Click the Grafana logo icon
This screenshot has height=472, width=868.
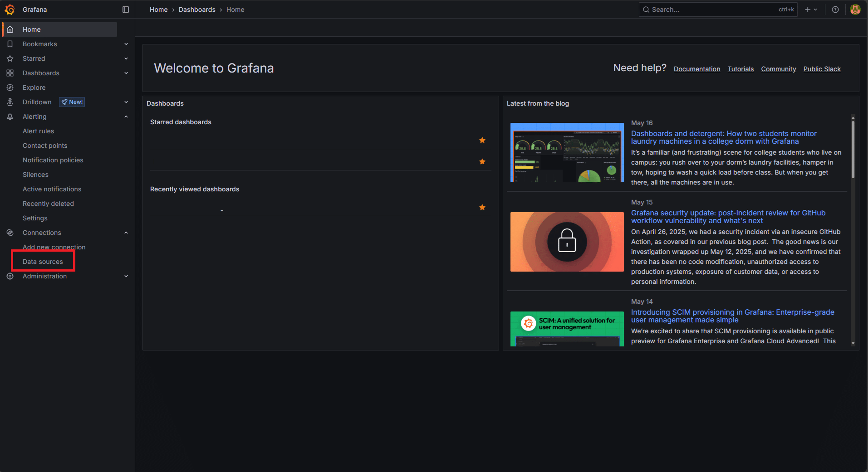point(10,10)
